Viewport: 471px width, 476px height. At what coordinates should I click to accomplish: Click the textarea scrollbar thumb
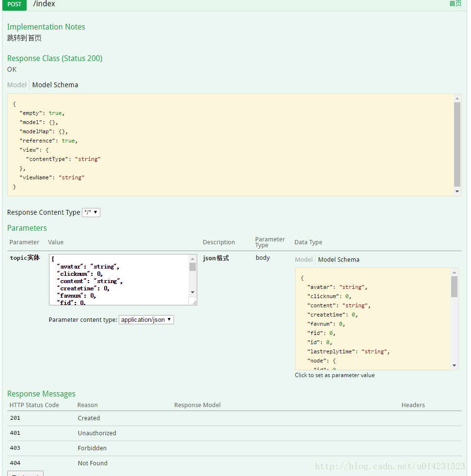[x=192, y=267]
